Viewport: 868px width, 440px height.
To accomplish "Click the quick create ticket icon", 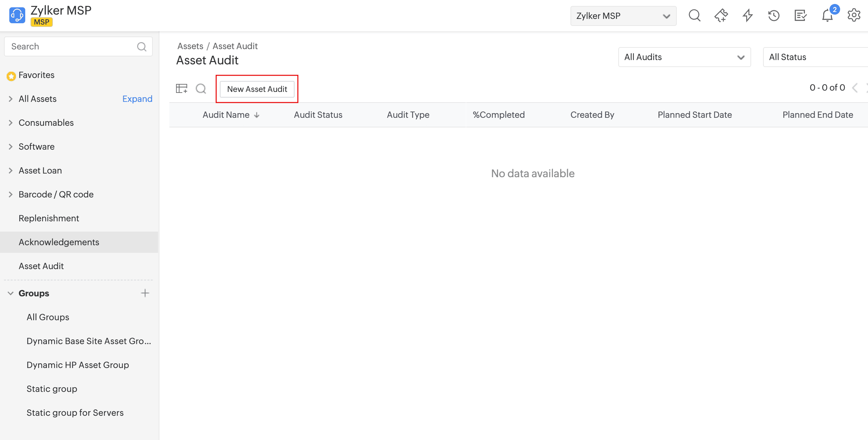I will coord(721,16).
